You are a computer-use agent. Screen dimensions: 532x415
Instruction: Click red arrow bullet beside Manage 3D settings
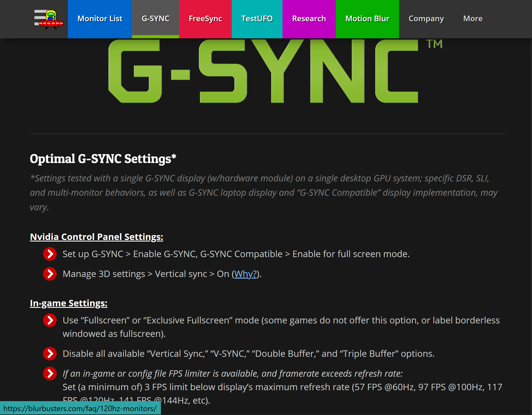click(50, 274)
